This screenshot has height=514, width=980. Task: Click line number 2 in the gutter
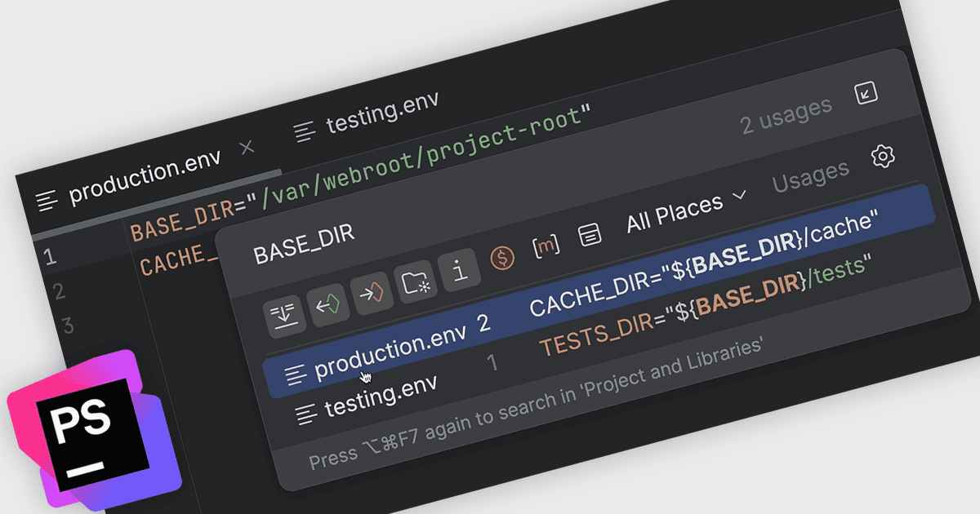pyautogui.click(x=59, y=291)
